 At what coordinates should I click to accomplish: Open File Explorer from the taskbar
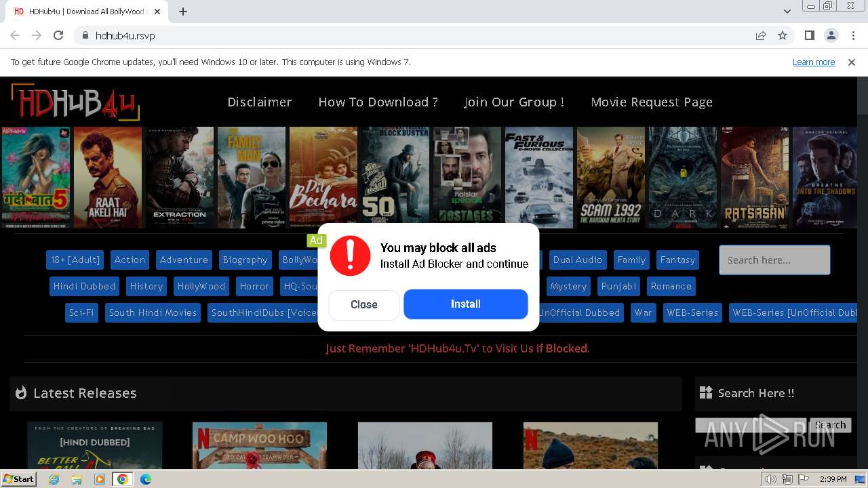pos(77,479)
